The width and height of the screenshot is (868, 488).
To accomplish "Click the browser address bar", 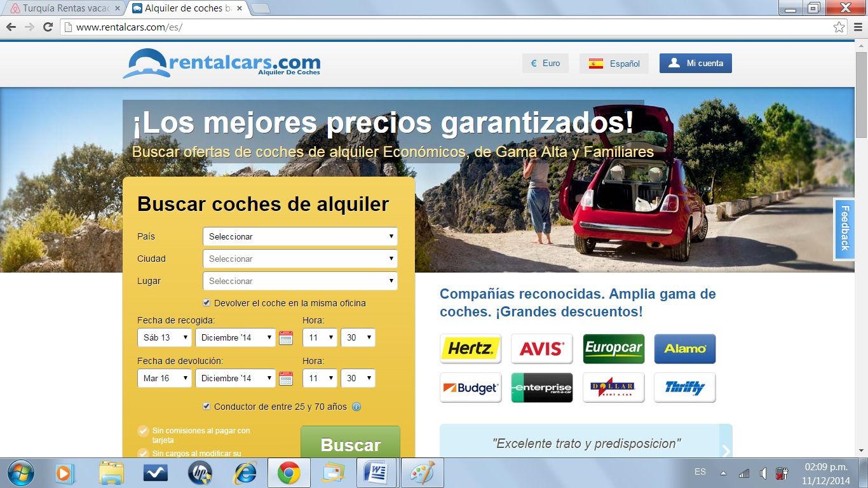I will coord(445,27).
